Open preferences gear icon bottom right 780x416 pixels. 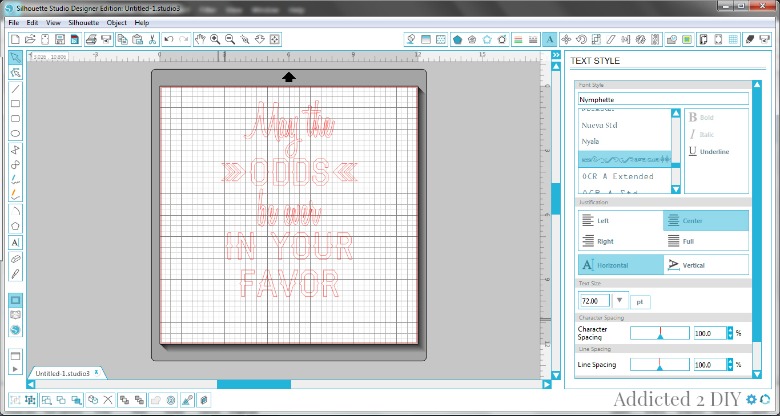point(751,399)
